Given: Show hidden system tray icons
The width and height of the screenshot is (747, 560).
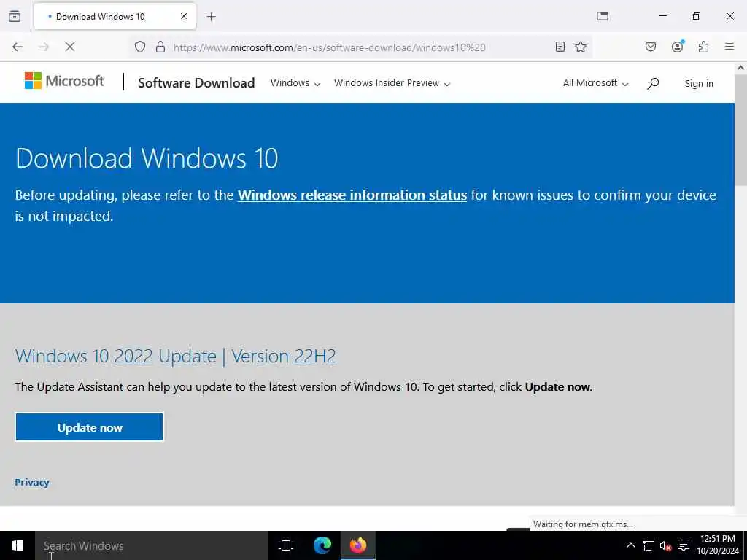Looking at the screenshot, I should [630, 545].
